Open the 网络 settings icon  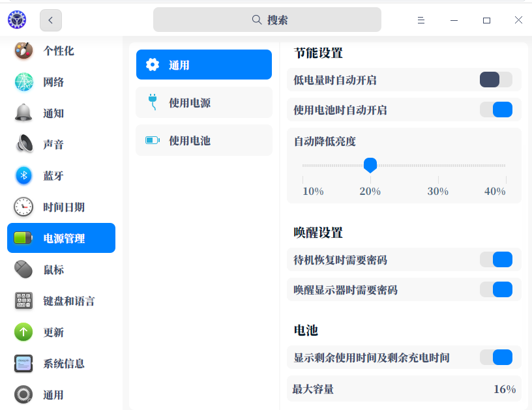tap(23, 81)
